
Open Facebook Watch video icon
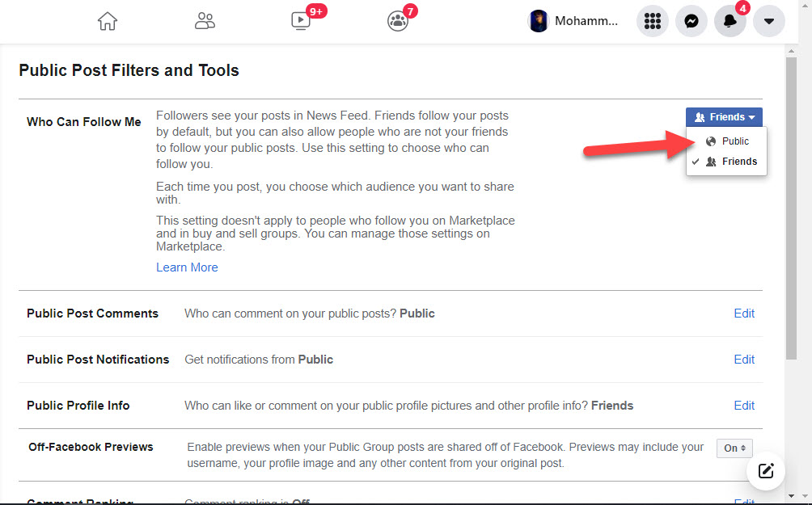click(301, 22)
